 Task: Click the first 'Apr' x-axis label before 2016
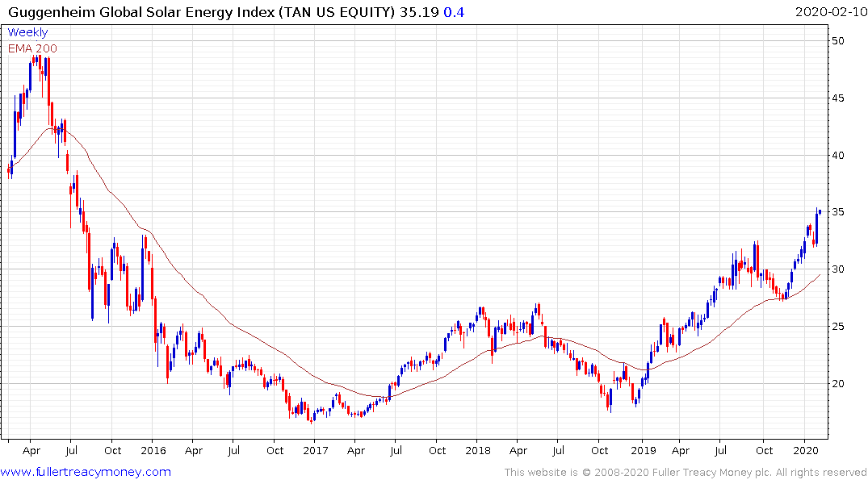pyautogui.click(x=31, y=451)
